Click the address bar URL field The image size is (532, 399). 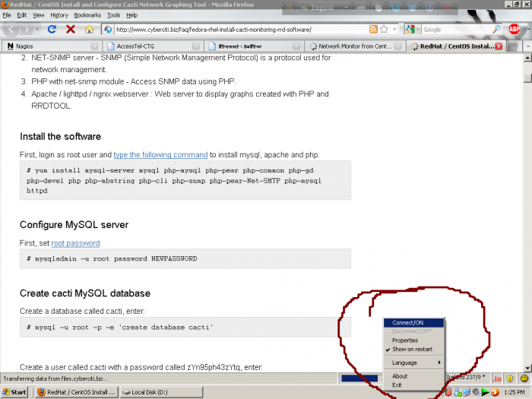[x=241, y=30]
